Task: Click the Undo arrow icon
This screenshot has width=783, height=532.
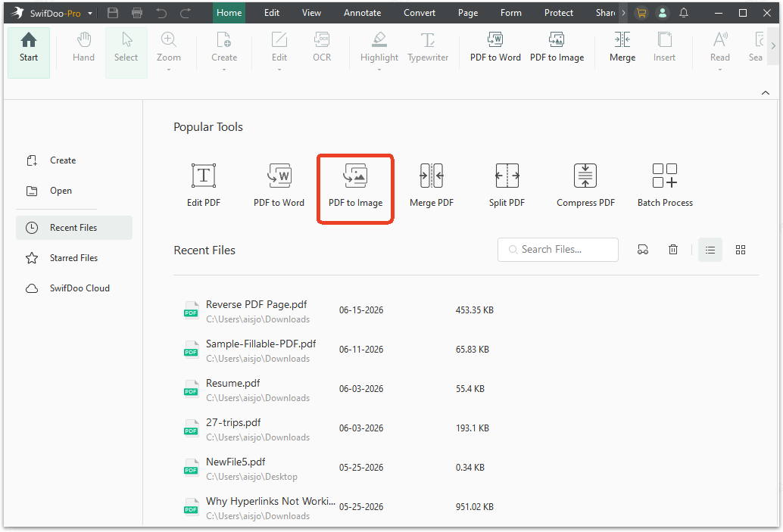Action: (x=161, y=13)
